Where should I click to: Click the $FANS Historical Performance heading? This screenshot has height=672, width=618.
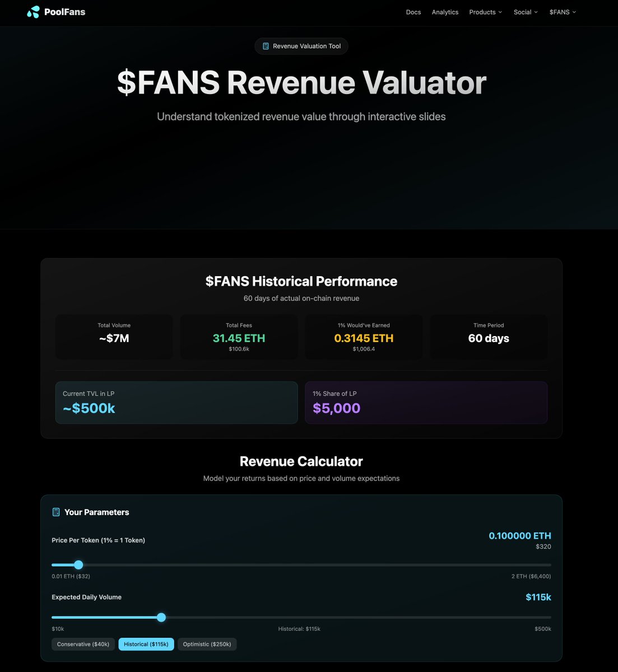[x=301, y=281]
